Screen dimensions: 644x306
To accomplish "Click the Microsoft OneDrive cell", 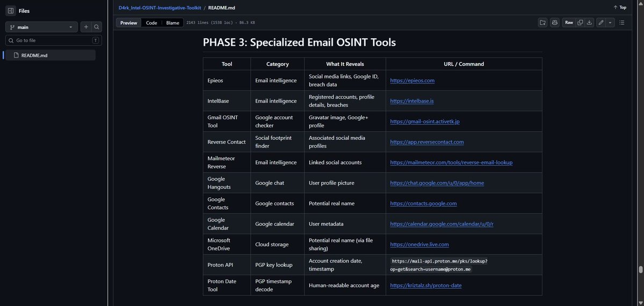I will pyautogui.click(x=227, y=244).
